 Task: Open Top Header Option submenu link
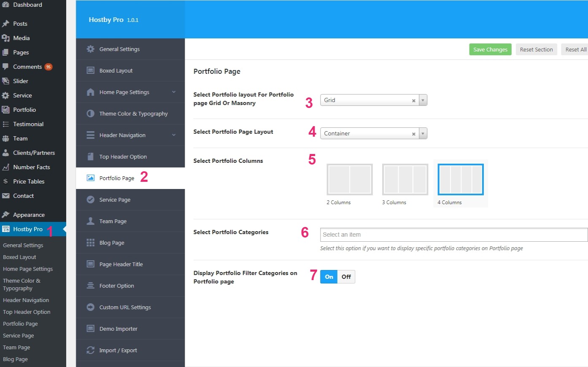click(27, 312)
